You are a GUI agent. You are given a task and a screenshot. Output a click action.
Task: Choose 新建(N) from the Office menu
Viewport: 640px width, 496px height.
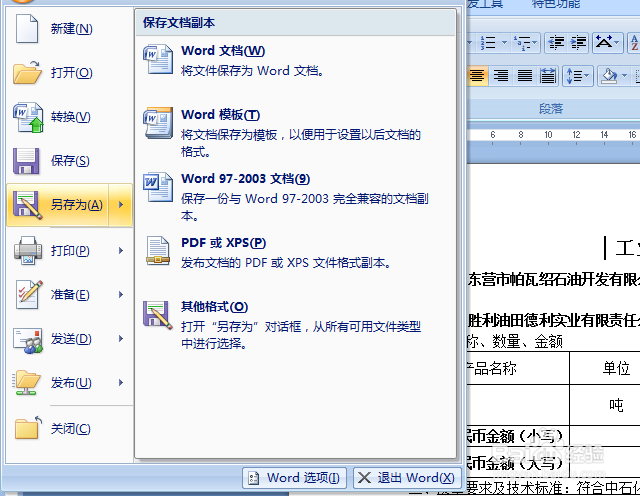[x=71, y=29]
